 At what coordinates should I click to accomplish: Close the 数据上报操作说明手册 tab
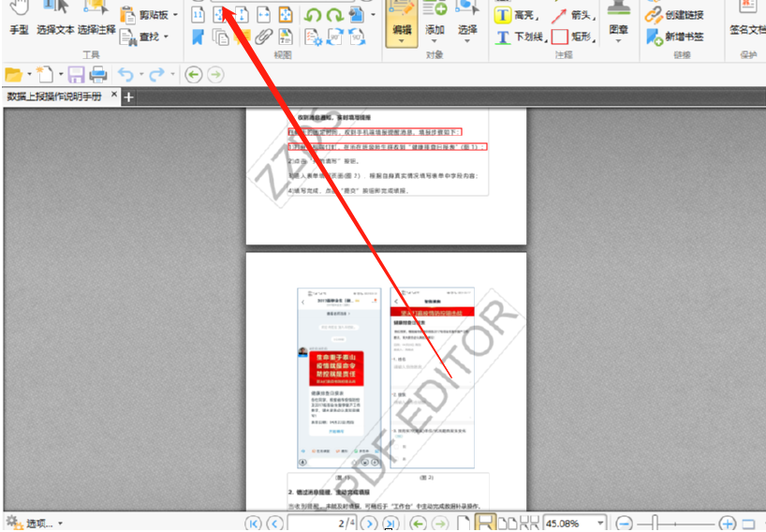[x=114, y=94]
